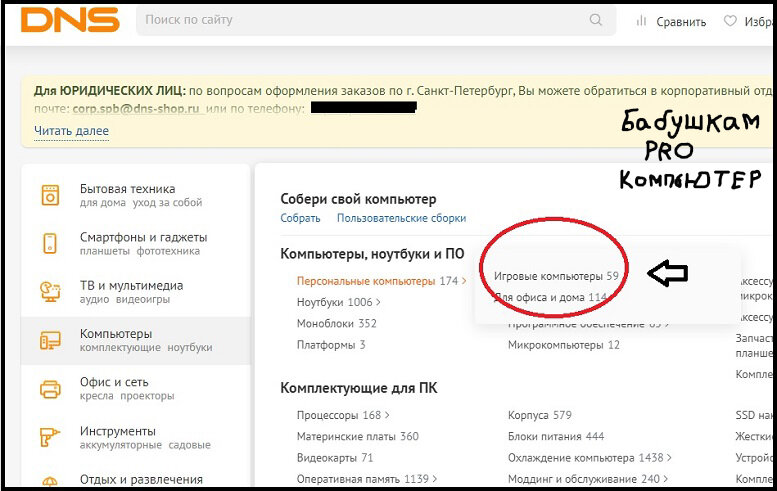The image size is (777, 491).
Task: Click the Отдых и развлечения umbrella icon
Action: [50, 481]
